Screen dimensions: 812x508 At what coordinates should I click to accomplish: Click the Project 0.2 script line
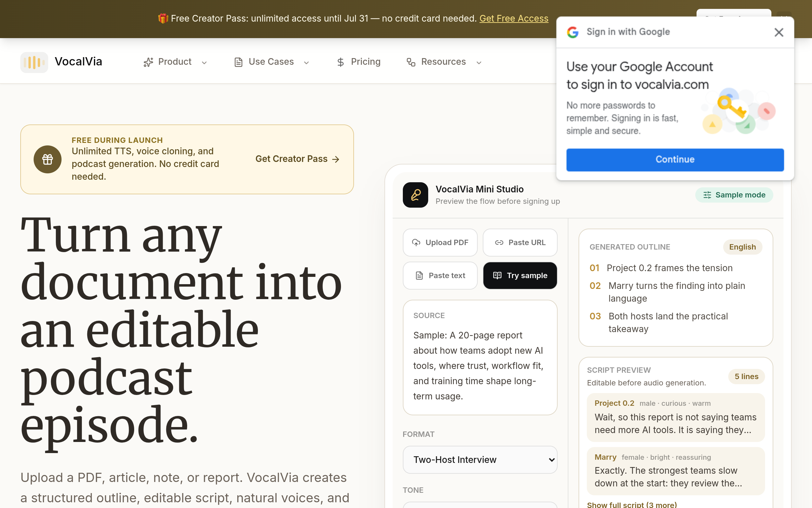676,417
